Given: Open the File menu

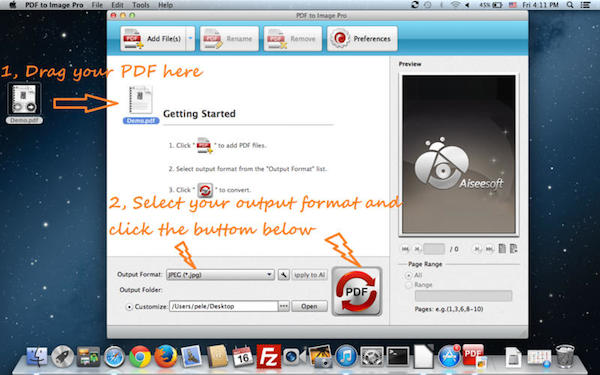Looking at the screenshot, I should point(97,5).
